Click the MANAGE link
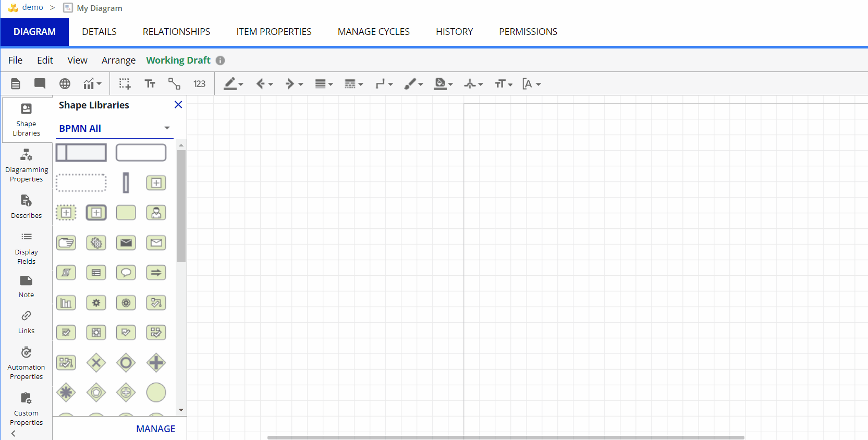 click(x=155, y=429)
